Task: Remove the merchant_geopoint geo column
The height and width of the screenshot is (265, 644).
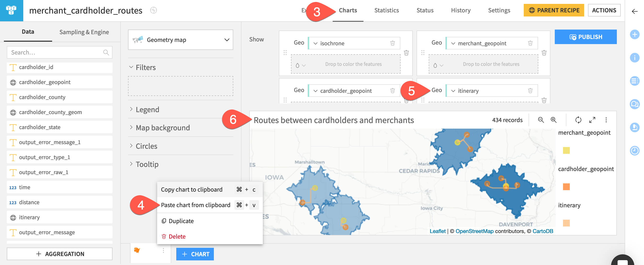Action: click(x=530, y=43)
